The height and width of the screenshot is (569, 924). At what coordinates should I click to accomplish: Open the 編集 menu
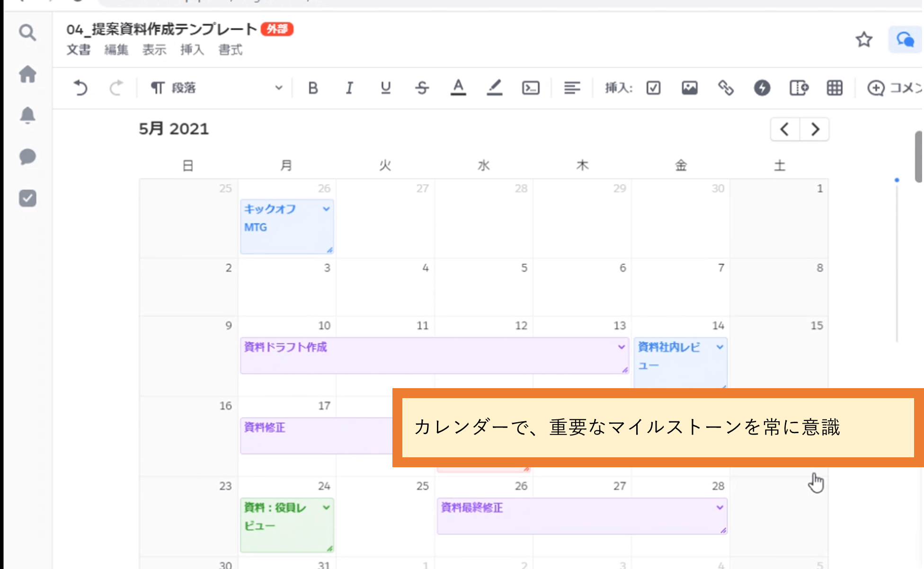pos(116,50)
